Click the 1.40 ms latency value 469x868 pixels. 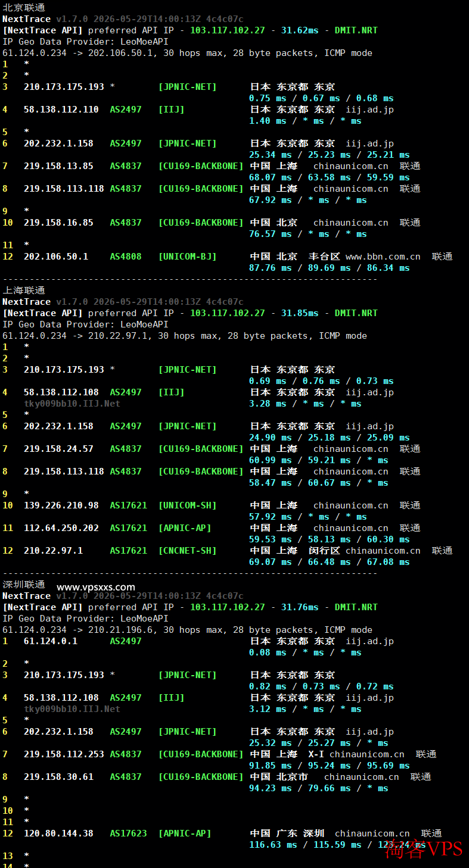click(268, 121)
